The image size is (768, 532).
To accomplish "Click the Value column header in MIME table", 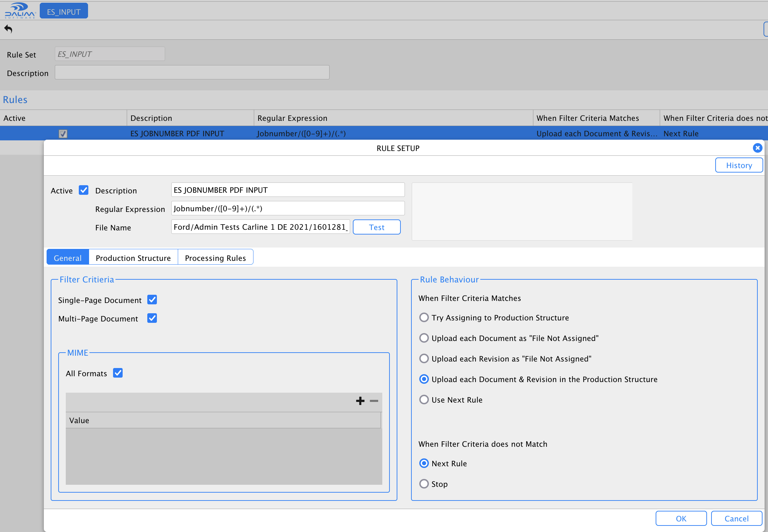I will point(223,420).
